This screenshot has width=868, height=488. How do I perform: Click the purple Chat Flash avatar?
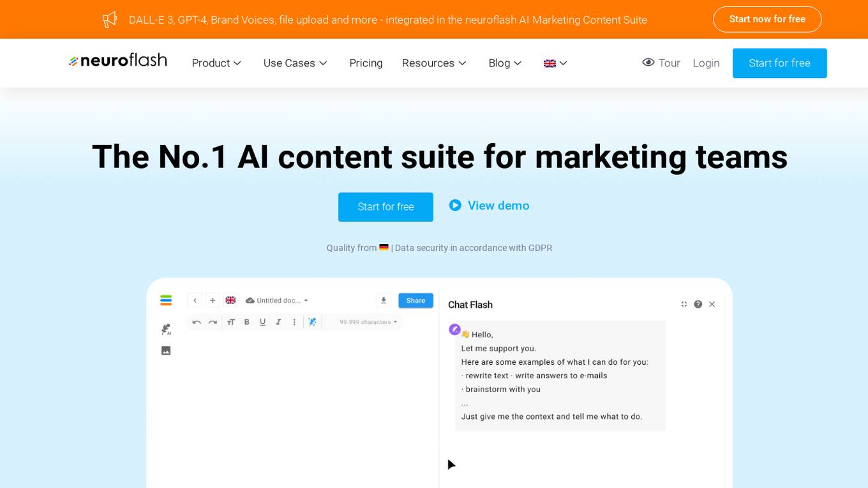(455, 330)
